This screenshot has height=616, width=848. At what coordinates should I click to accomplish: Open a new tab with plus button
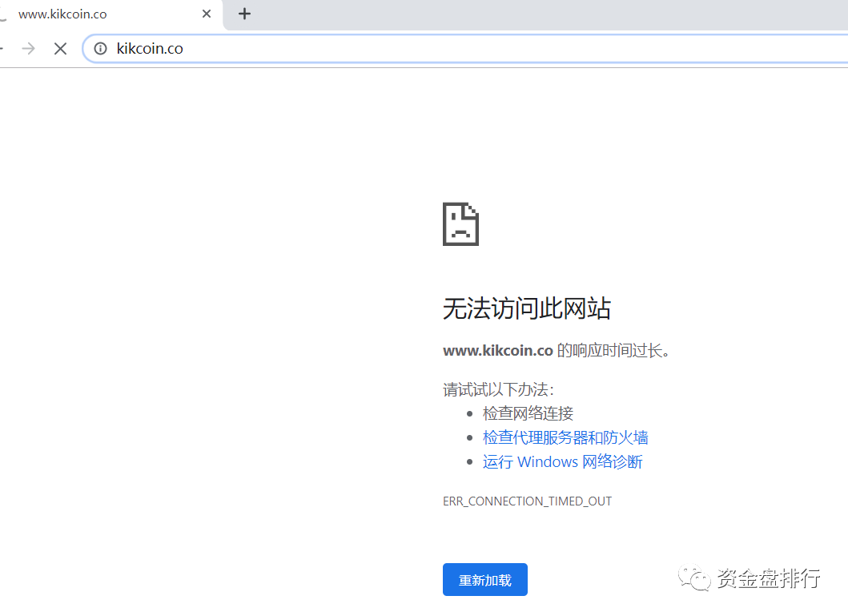(244, 14)
